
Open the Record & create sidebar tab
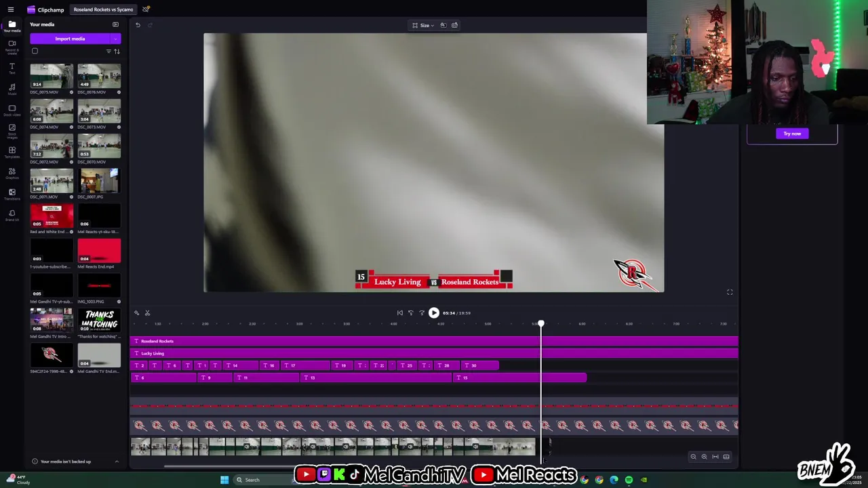pyautogui.click(x=12, y=46)
